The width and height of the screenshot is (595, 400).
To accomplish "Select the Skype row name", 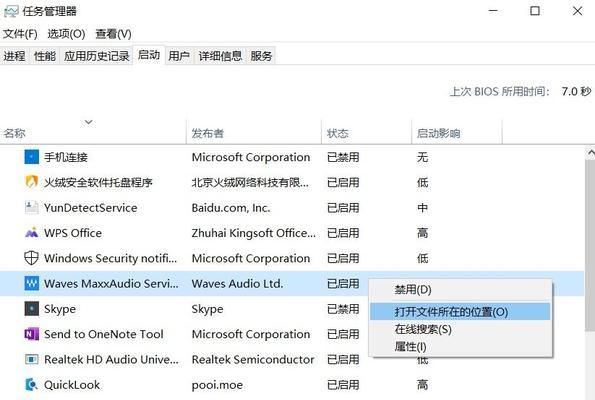I will coord(60,309).
